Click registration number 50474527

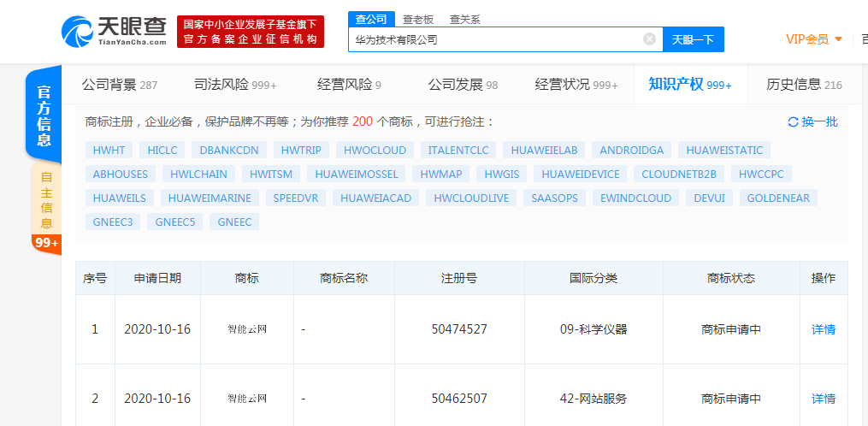pyautogui.click(x=459, y=329)
